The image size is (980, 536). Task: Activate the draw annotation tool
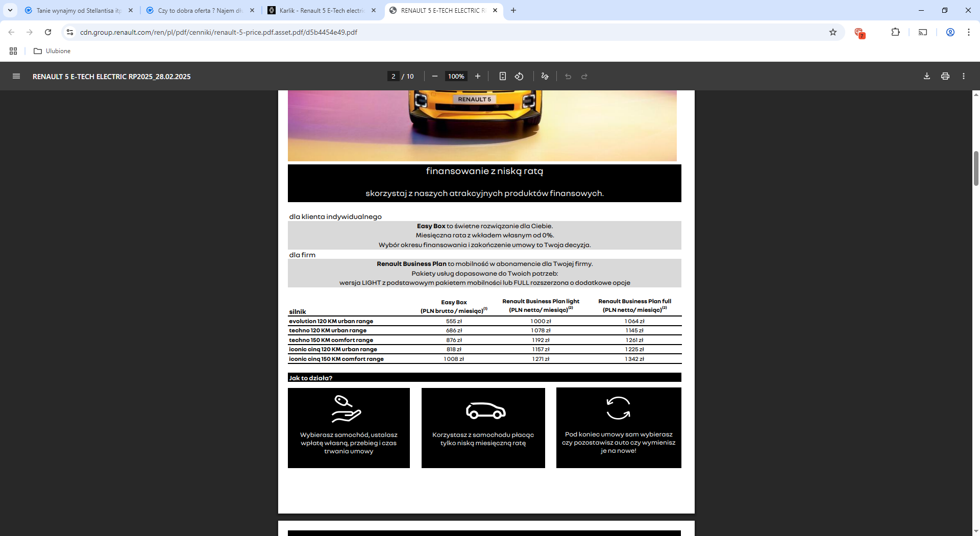point(545,76)
